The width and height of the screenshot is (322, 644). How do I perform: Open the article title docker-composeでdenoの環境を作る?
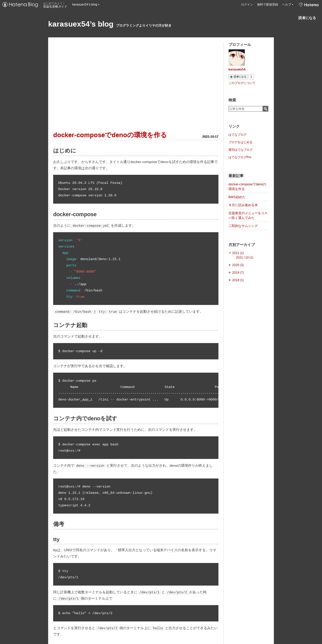pyautogui.click(x=110, y=135)
